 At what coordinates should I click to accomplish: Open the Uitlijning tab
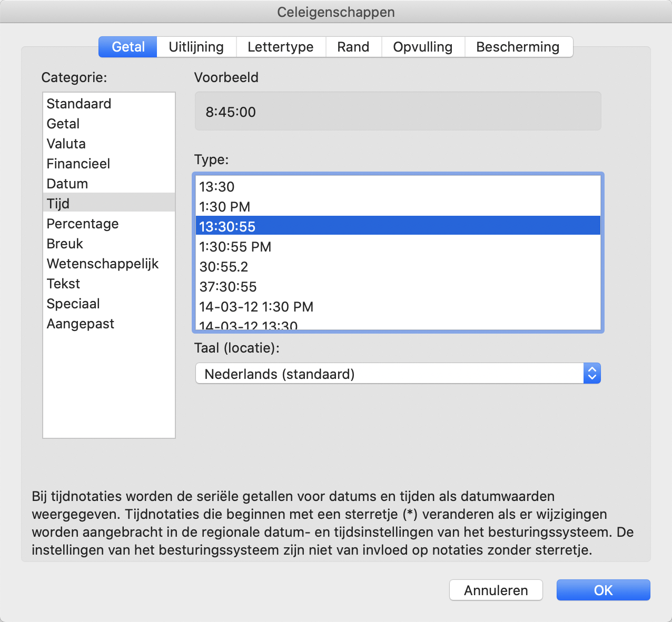coord(196,47)
